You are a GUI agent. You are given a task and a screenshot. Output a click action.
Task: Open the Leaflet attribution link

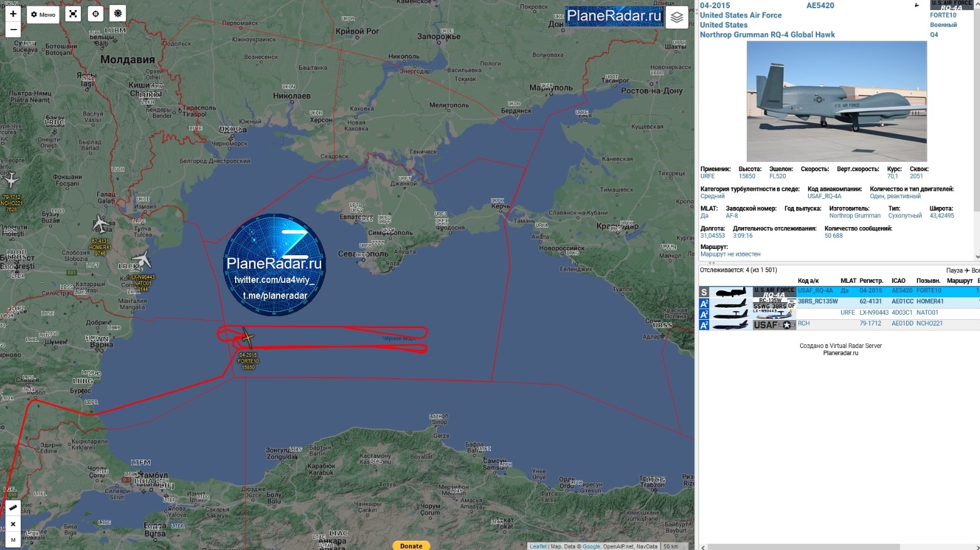(538, 546)
